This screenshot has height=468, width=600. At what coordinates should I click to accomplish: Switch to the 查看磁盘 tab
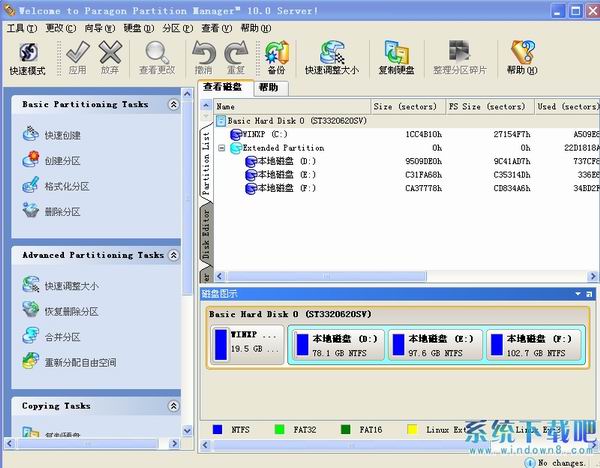pyautogui.click(x=226, y=87)
